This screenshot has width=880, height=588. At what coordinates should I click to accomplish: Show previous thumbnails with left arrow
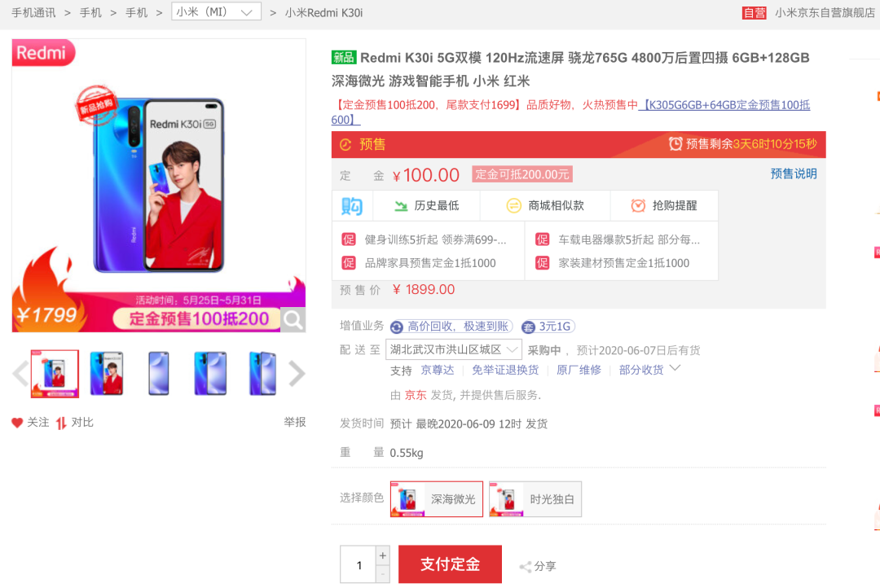click(x=20, y=374)
